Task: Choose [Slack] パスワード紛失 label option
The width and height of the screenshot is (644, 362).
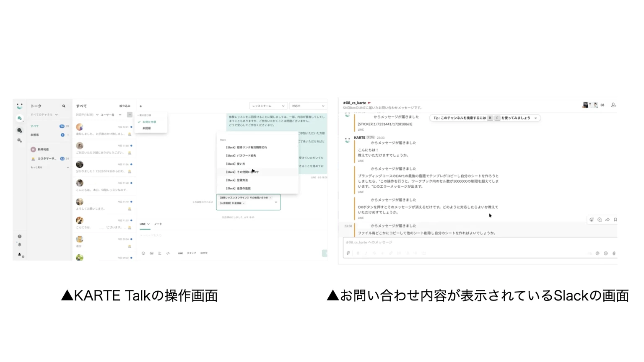Action: (257, 155)
